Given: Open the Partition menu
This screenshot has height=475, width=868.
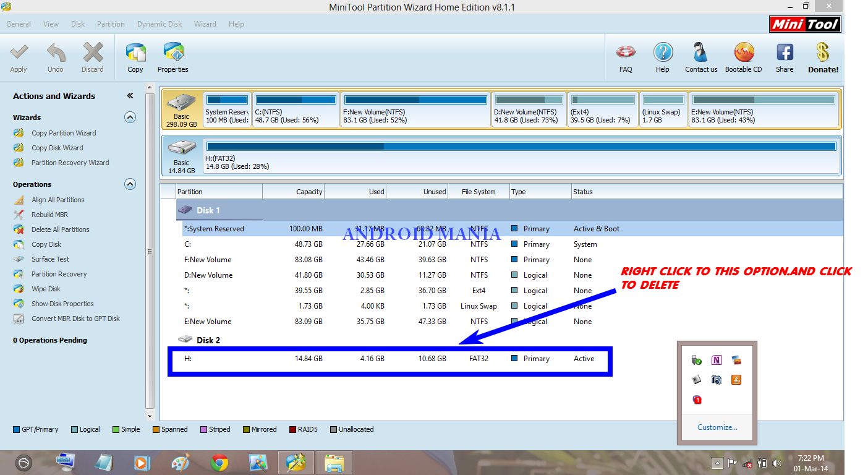Looking at the screenshot, I should click(x=111, y=24).
